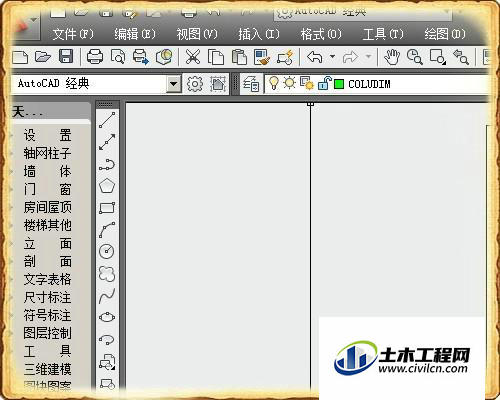Expand the 房间屋顶 panel item
This screenshot has height=400, width=500.
tap(47, 207)
